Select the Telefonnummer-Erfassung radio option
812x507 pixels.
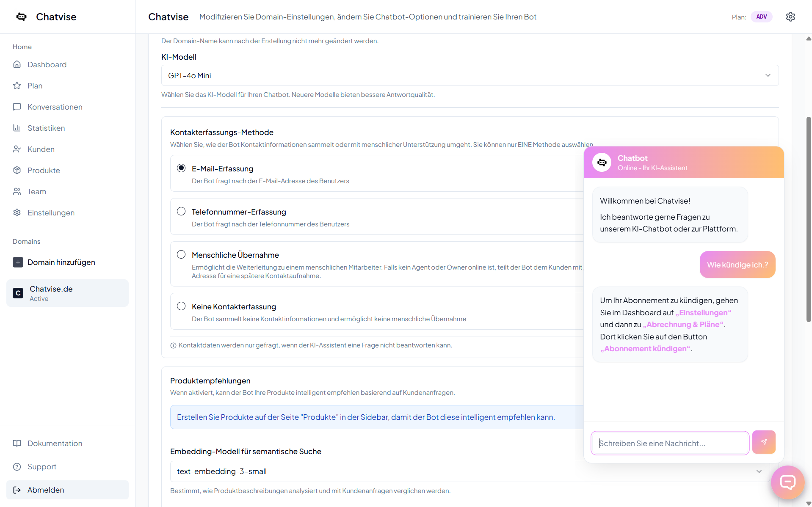pyautogui.click(x=181, y=211)
